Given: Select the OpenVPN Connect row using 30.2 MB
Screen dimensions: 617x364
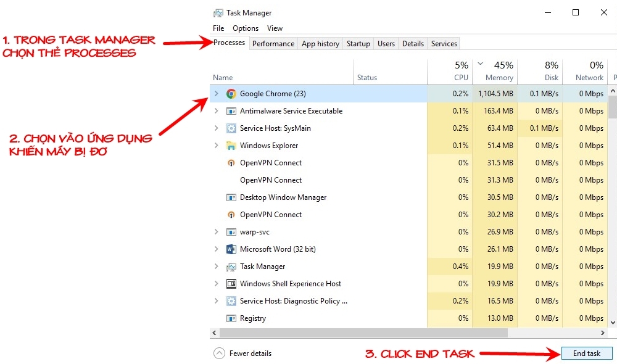Looking at the screenshot, I should coord(409,215).
